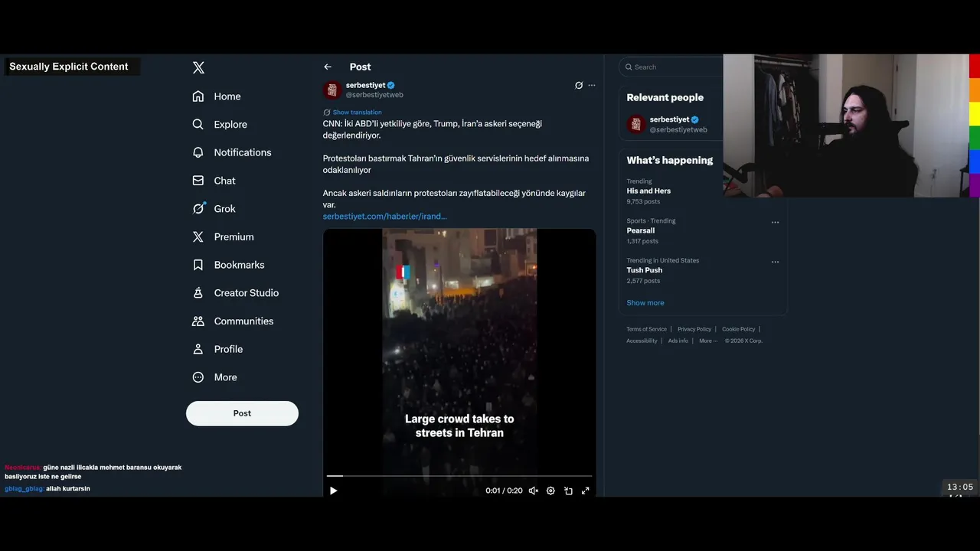This screenshot has width=980, height=551.
Task: Click the Creator Studio icon
Action: [198, 293]
